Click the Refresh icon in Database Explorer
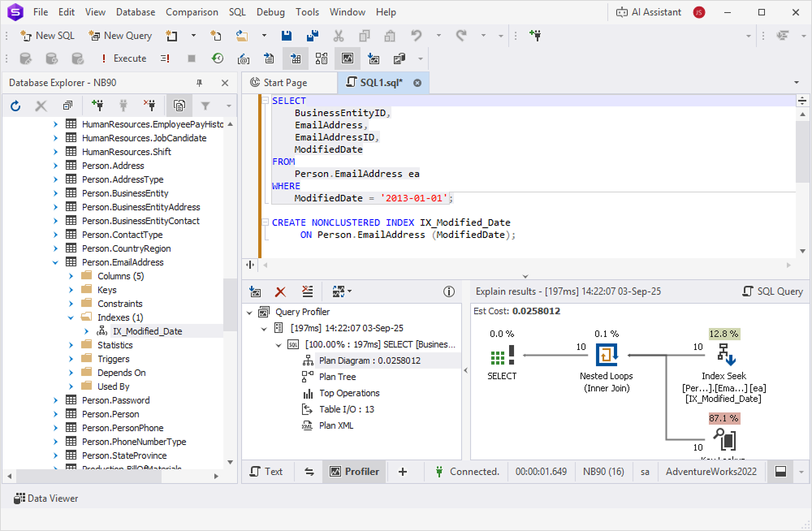Viewport: 812px width, 531px height. [15, 106]
